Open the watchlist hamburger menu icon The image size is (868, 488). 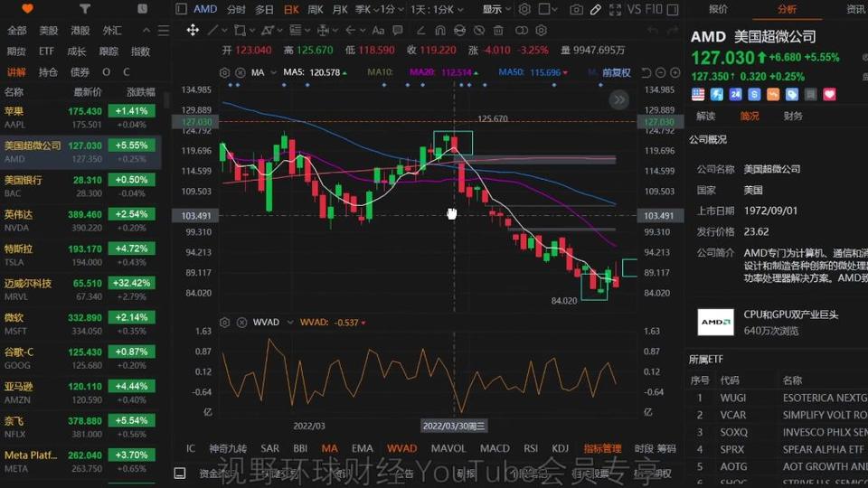pyautogui.click(x=164, y=31)
